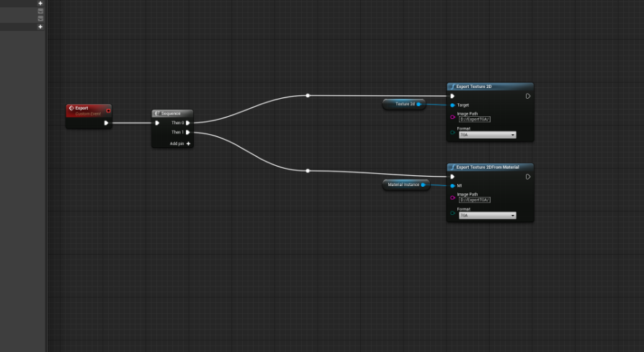The height and width of the screenshot is (352, 644).
Task: Click the MI pin on Export Texture 2DFrom Material
Action: (x=452, y=185)
